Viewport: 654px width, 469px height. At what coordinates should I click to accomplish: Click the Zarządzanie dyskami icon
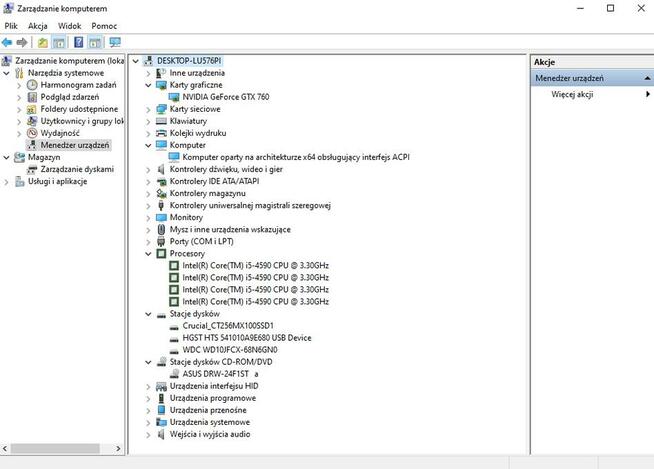coord(32,169)
